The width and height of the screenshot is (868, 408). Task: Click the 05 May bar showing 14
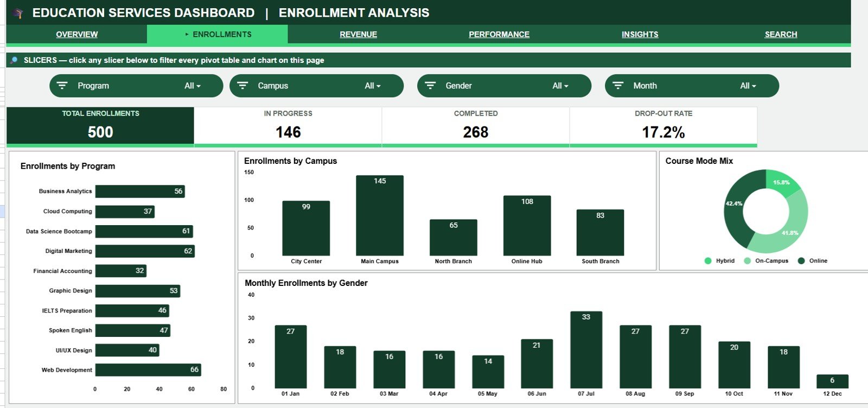(488, 372)
